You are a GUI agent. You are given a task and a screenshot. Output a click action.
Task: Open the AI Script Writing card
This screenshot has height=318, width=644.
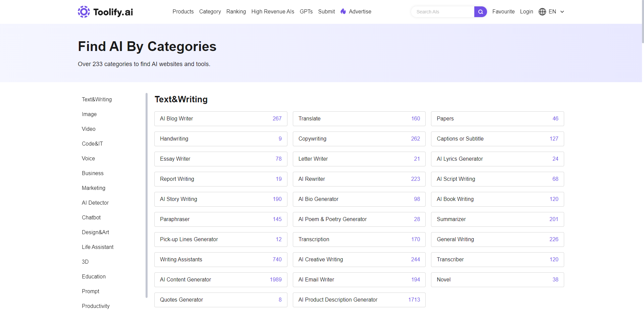pyautogui.click(x=497, y=179)
